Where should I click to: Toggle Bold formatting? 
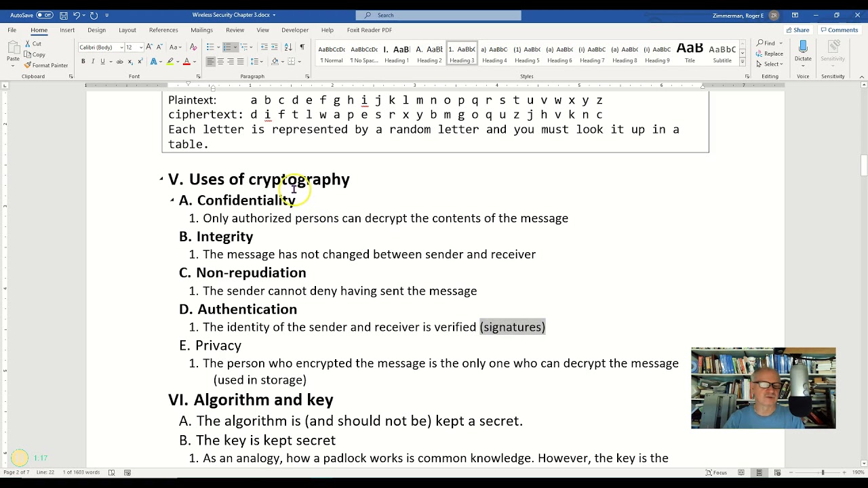(x=83, y=62)
